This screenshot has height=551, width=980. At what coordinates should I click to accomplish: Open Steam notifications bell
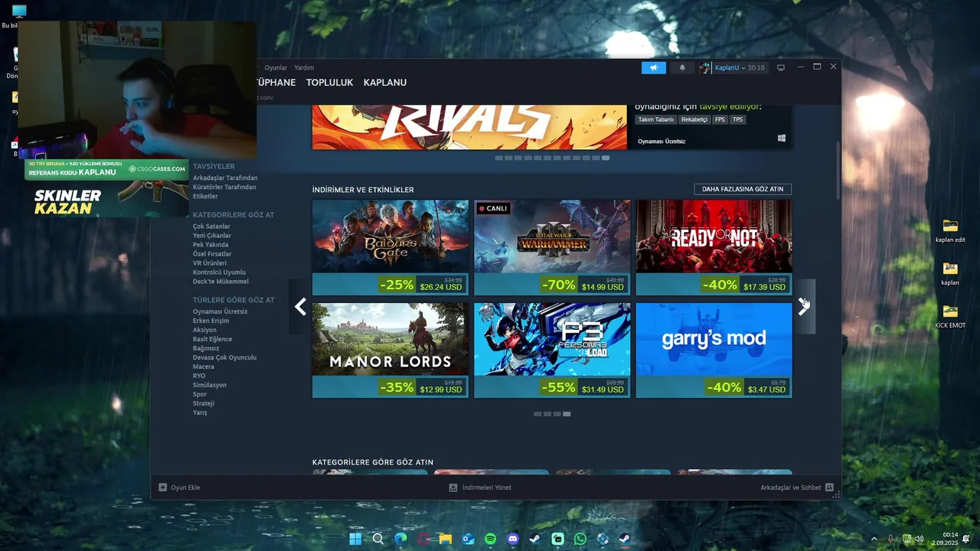click(x=682, y=67)
